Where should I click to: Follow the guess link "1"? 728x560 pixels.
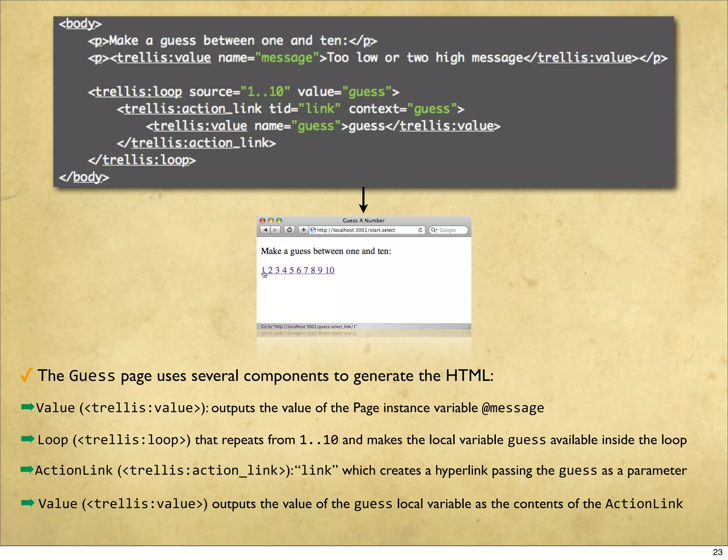click(263, 270)
